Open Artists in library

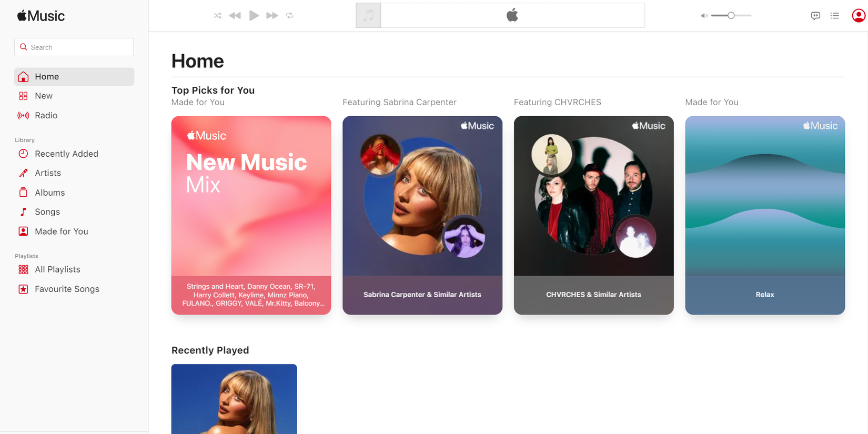74,173
